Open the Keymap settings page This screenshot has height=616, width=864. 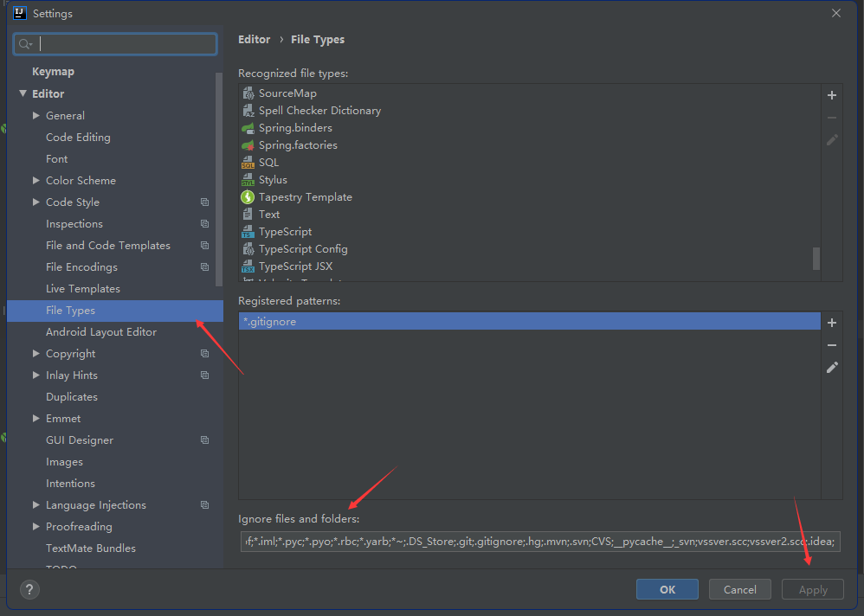pos(53,72)
